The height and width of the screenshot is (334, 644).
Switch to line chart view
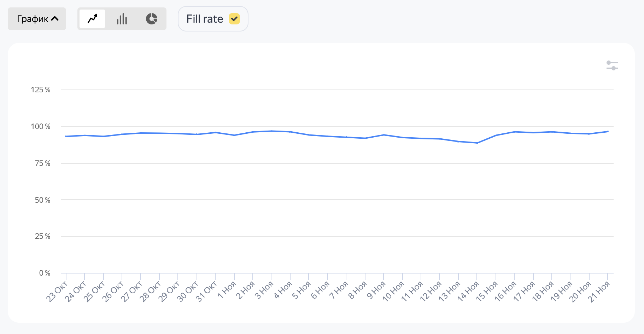92,19
